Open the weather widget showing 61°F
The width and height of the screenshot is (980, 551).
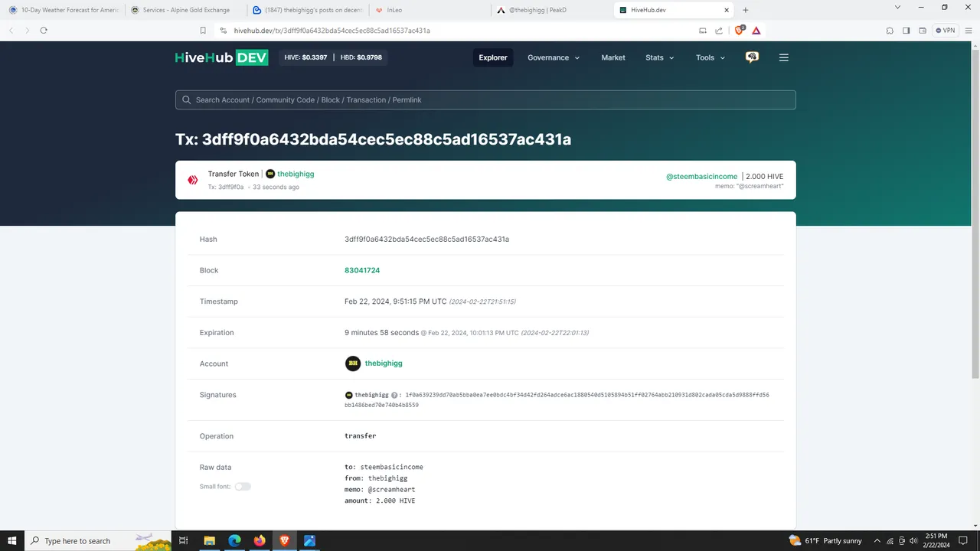point(825,540)
